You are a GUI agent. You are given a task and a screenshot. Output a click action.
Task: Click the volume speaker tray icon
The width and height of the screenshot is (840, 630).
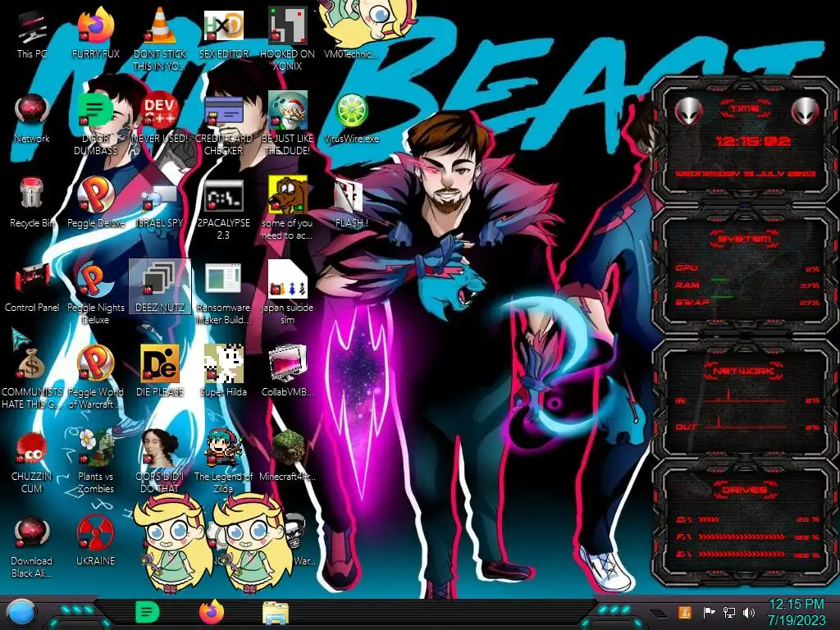pos(749,612)
